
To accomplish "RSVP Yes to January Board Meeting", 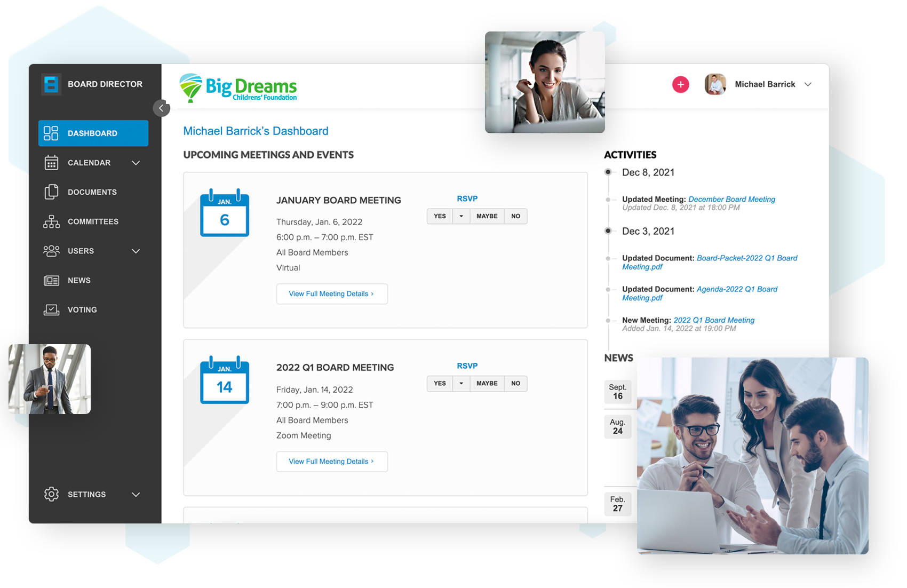I will (440, 216).
